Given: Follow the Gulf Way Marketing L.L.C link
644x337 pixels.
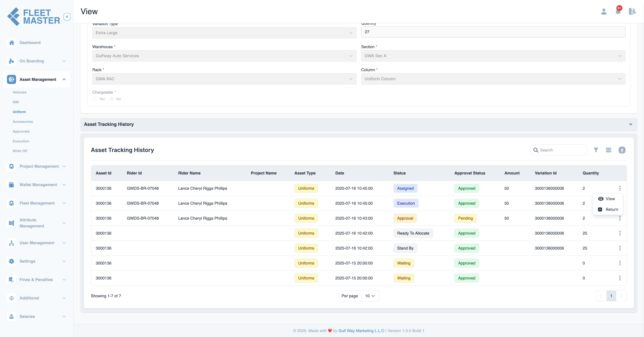Looking at the screenshot, I should coord(361,331).
